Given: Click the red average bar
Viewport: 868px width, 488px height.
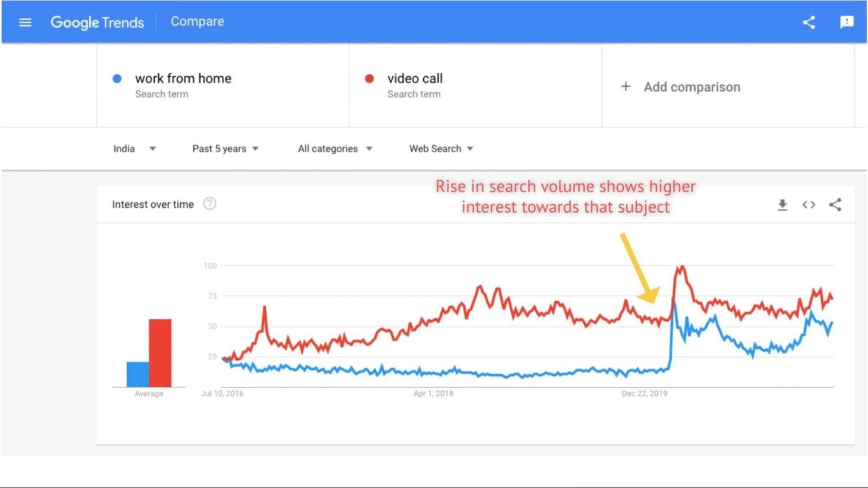Looking at the screenshot, I should coord(160,352).
